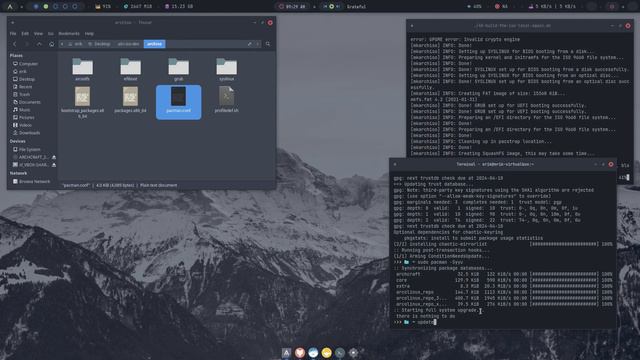
Task: Go back with Thunar's back arrow
Action: click(15, 44)
